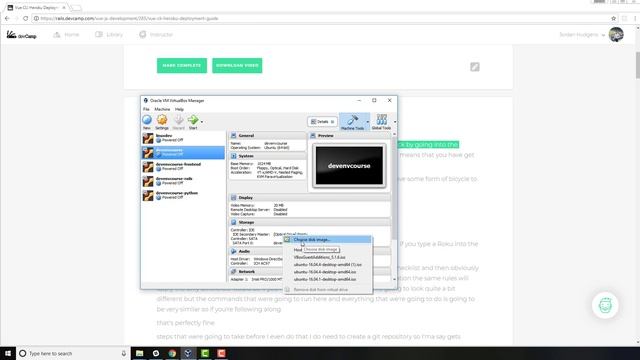Open the chat support bubble icon
The height and width of the screenshot is (360, 640).
[605, 305]
